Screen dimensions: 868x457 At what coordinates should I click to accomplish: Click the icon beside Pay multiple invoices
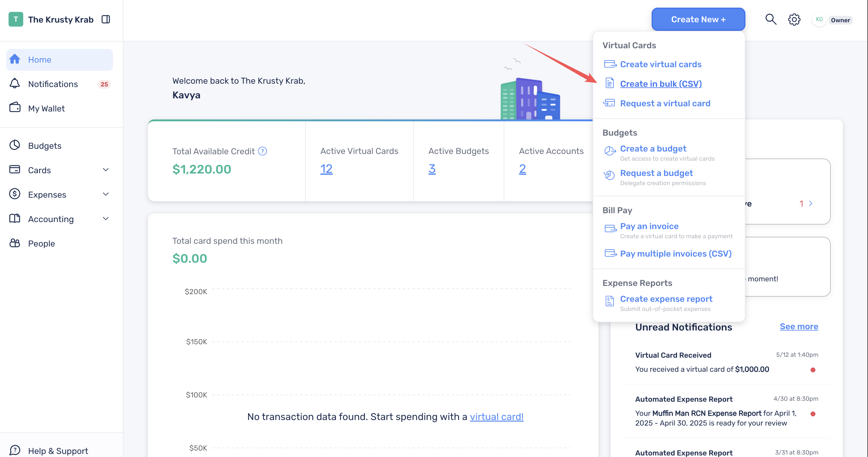point(611,253)
